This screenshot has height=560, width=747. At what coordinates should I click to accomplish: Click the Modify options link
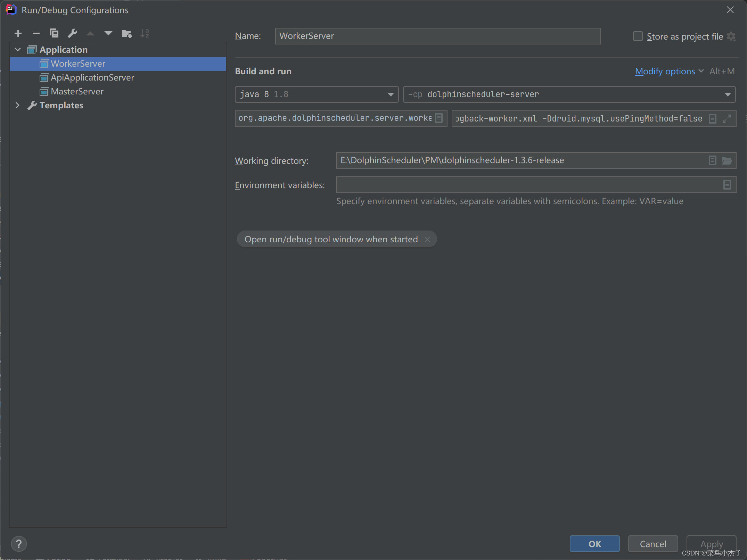click(x=665, y=71)
